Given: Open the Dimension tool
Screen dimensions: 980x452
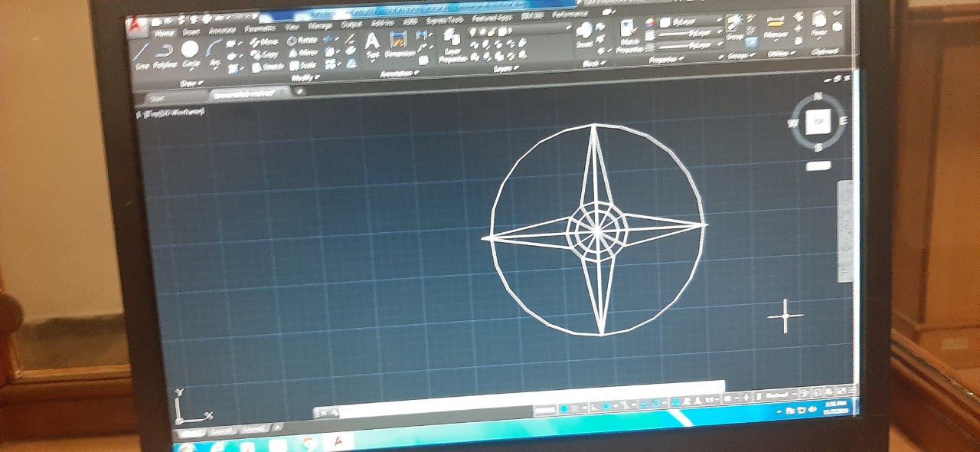Looking at the screenshot, I should (399, 45).
